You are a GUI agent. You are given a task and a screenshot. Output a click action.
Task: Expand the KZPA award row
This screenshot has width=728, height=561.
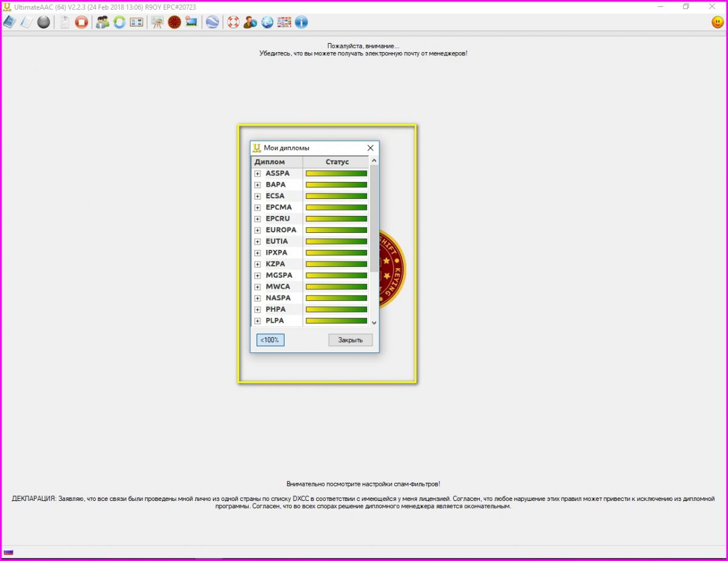258,264
